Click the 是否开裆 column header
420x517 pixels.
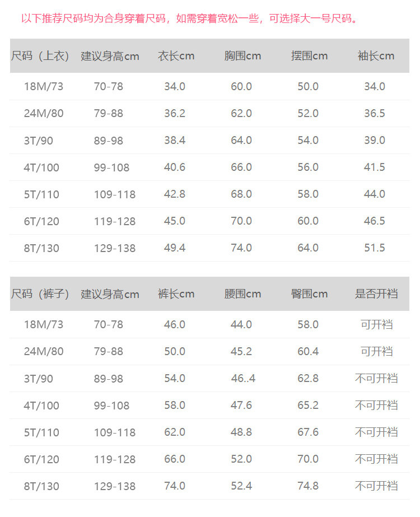point(376,294)
